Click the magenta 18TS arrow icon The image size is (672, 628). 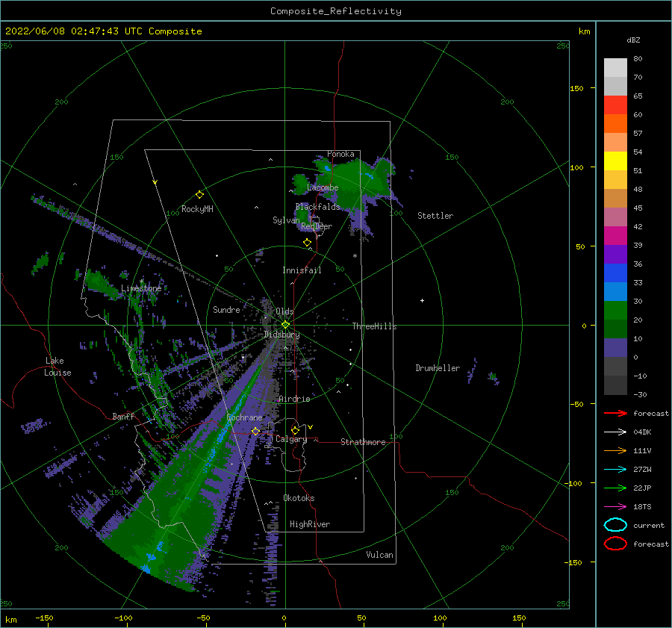coord(615,507)
